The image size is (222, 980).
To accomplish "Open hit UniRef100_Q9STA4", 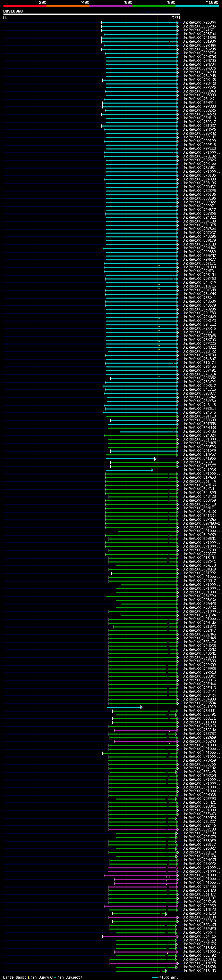I will point(199,34).
